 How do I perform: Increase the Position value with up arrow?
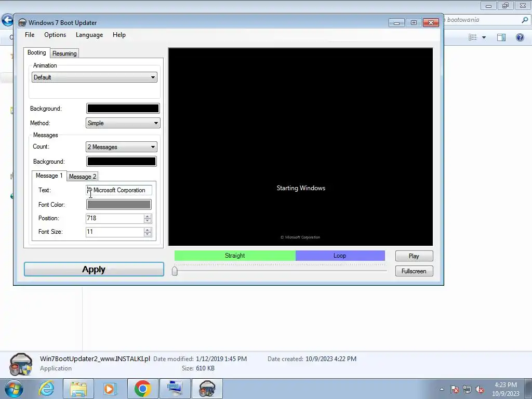(147, 216)
